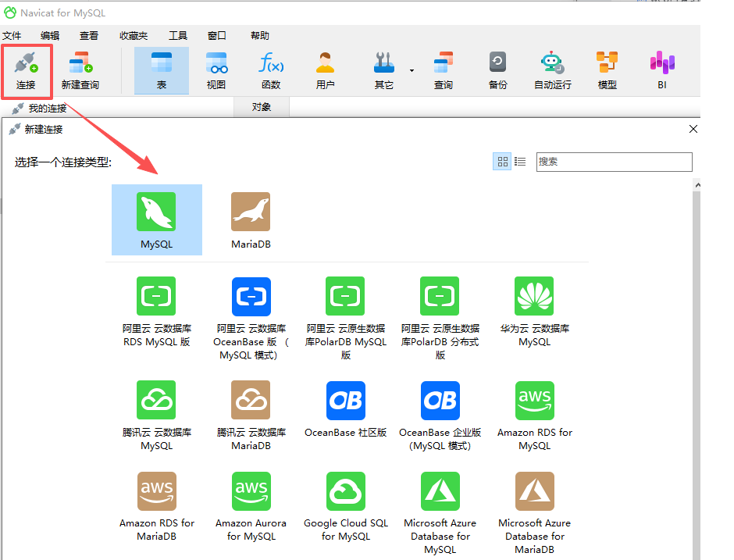The image size is (734, 560).
Task: Click the 连接 (Connection) toolbar icon
Action: click(26, 70)
